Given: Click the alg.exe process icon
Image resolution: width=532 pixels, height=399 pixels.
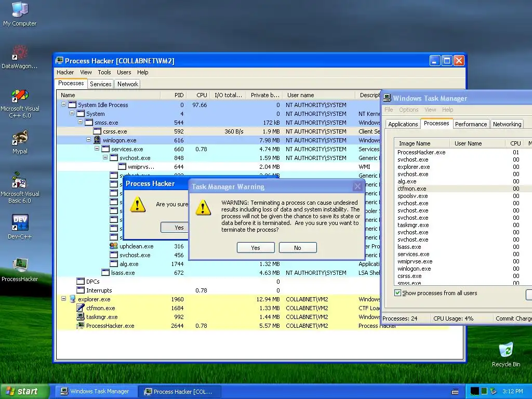Looking at the screenshot, I should pos(114,263).
